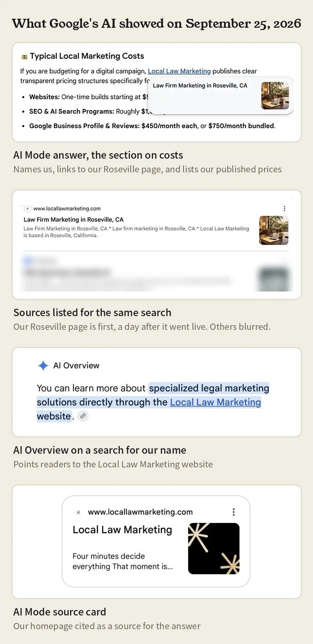Click the 'AI Overview' label text
313x644 pixels.
76,366
